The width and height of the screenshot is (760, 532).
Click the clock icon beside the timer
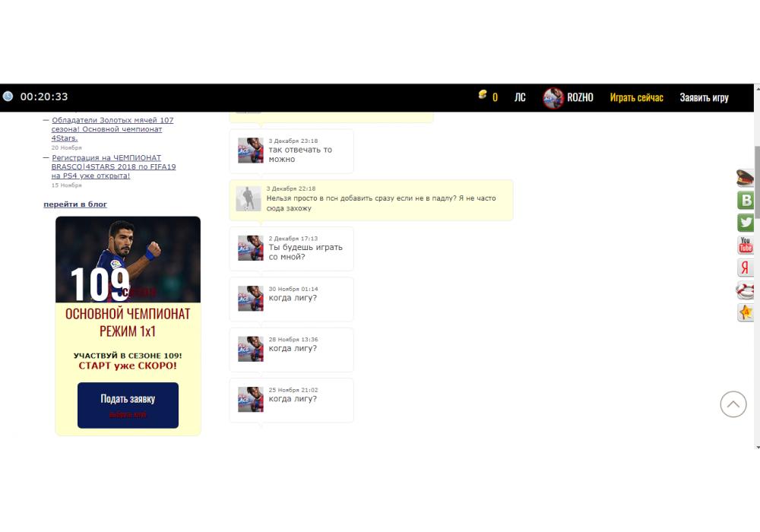[x=8, y=97]
